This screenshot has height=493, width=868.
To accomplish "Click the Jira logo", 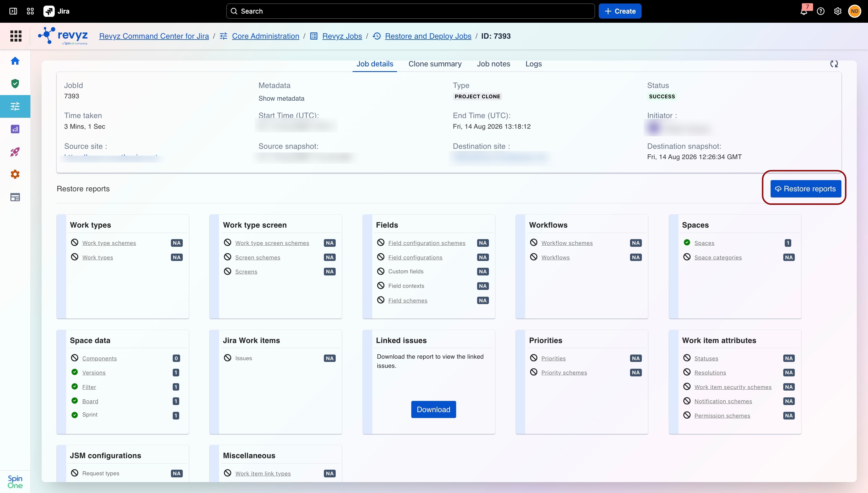I will pos(56,11).
